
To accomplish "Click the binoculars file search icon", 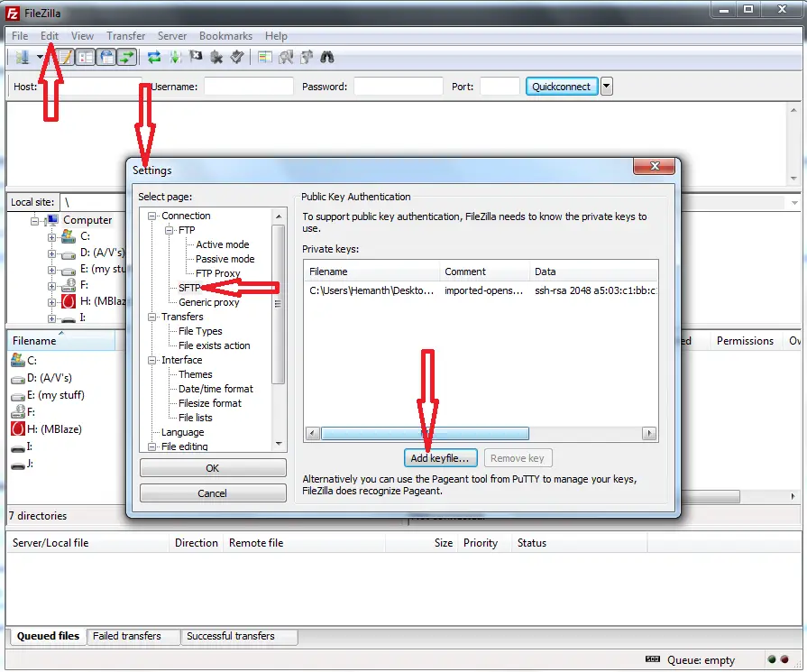I will click(x=327, y=57).
